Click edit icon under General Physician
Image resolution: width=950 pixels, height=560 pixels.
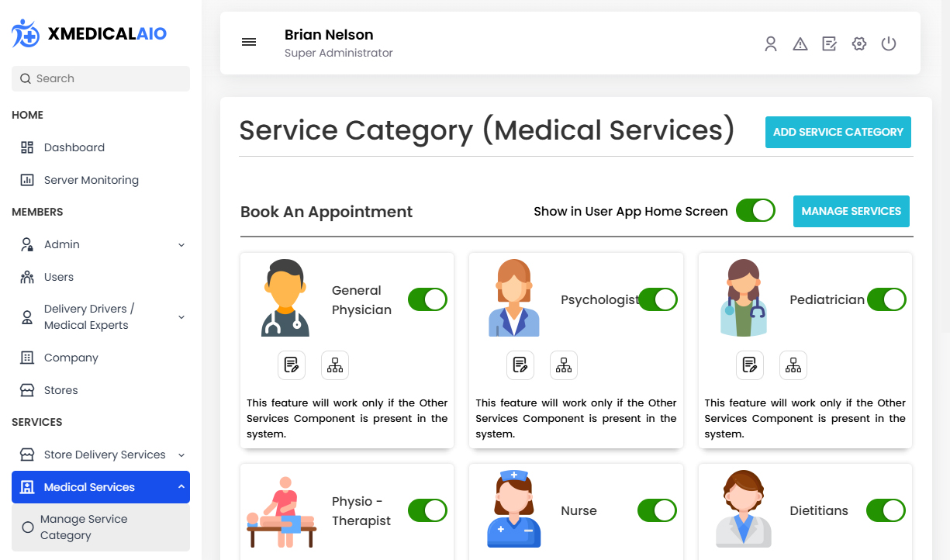coord(292,365)
